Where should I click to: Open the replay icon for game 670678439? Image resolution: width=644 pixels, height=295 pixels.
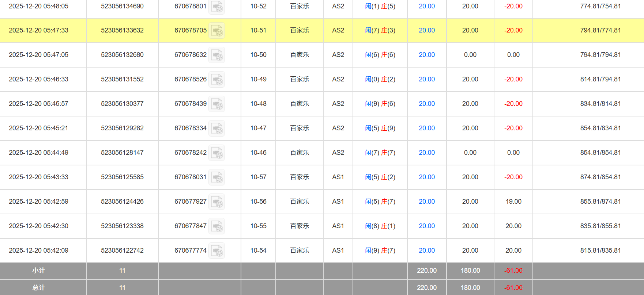[x=217, y=104]
